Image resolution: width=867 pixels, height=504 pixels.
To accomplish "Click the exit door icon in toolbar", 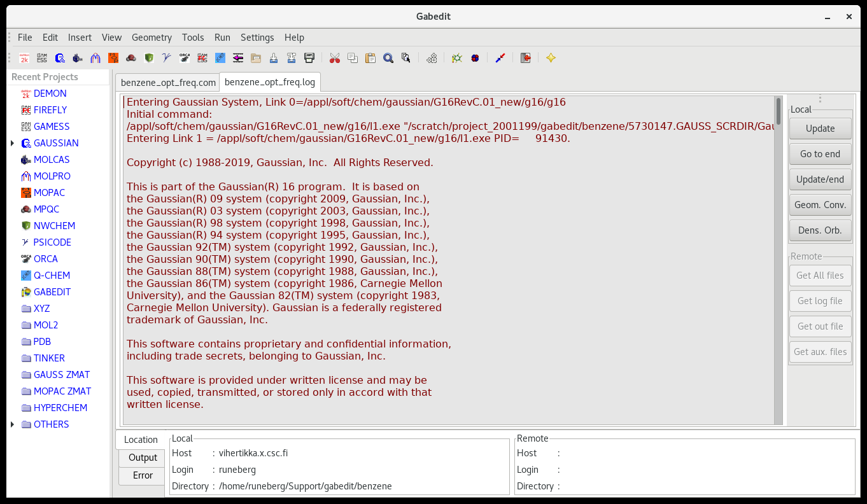I will (x=526, y=58).
